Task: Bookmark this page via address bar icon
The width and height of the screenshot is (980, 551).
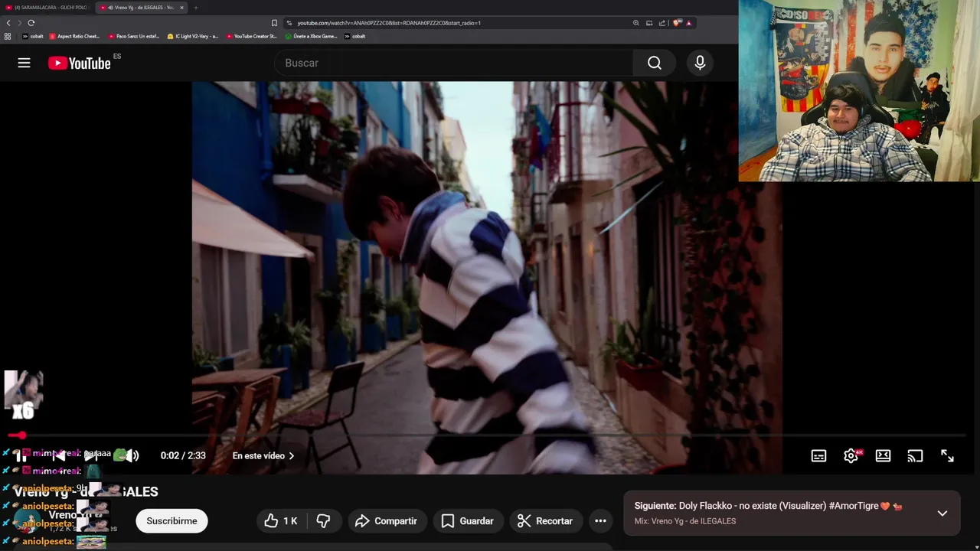Action: (x=274, y=23)
